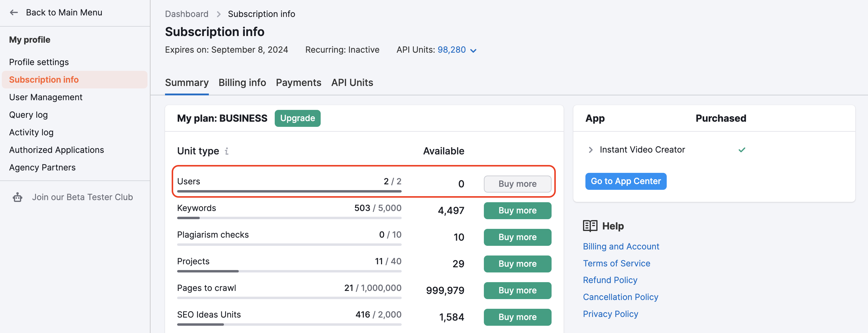Open the Payments tab
Screen dimensions: 868x333
298,83
